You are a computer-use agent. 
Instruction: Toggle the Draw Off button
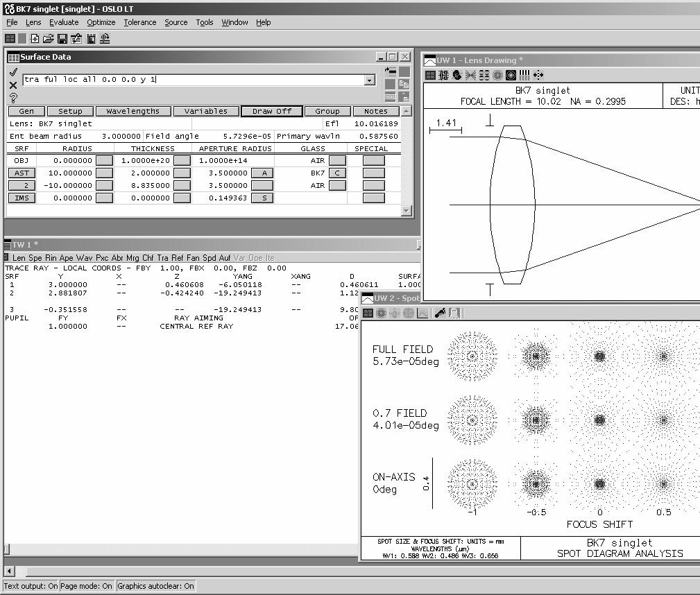[x=272, y=111]
